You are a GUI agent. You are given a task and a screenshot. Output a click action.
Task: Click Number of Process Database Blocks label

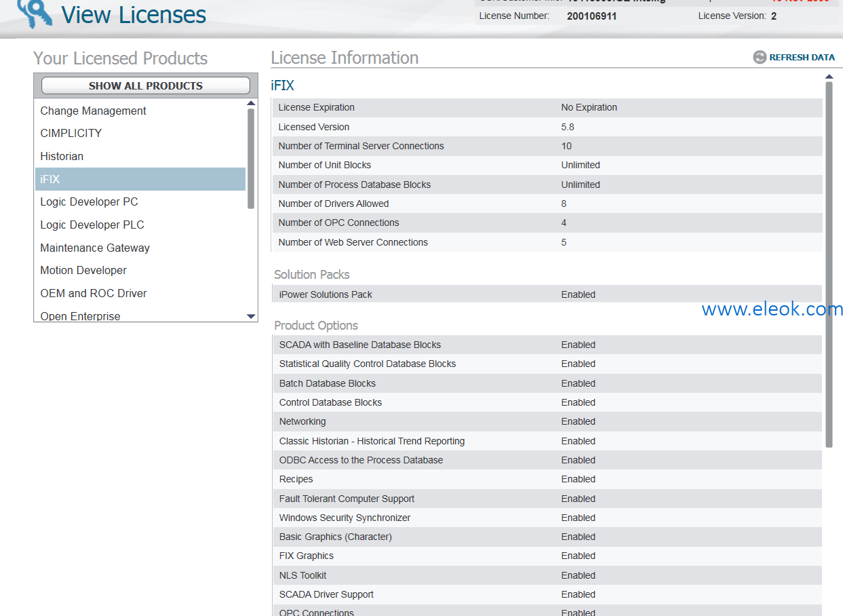354,185
